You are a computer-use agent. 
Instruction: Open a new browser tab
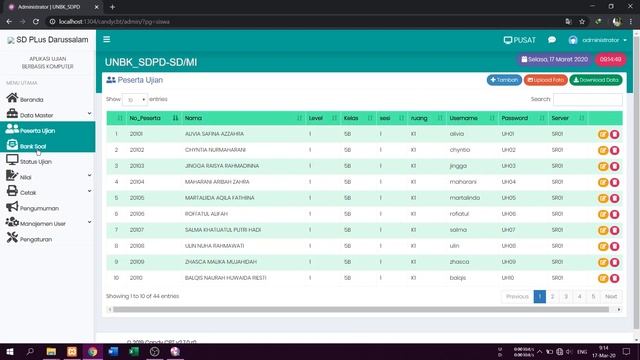click(x=112, y=7)
